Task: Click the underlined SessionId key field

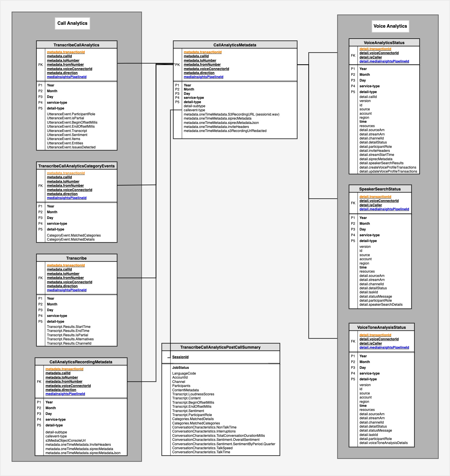Action: (x=180, y=357)
